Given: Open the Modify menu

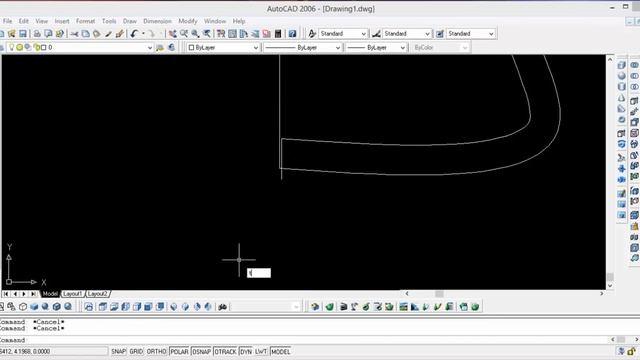Looking at the screenshot, I should click(x=188, y=21).
